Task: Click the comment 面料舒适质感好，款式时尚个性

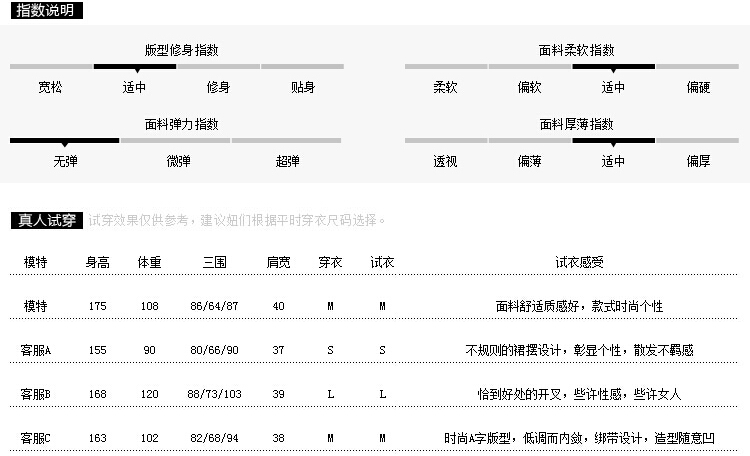Action: 579,306
